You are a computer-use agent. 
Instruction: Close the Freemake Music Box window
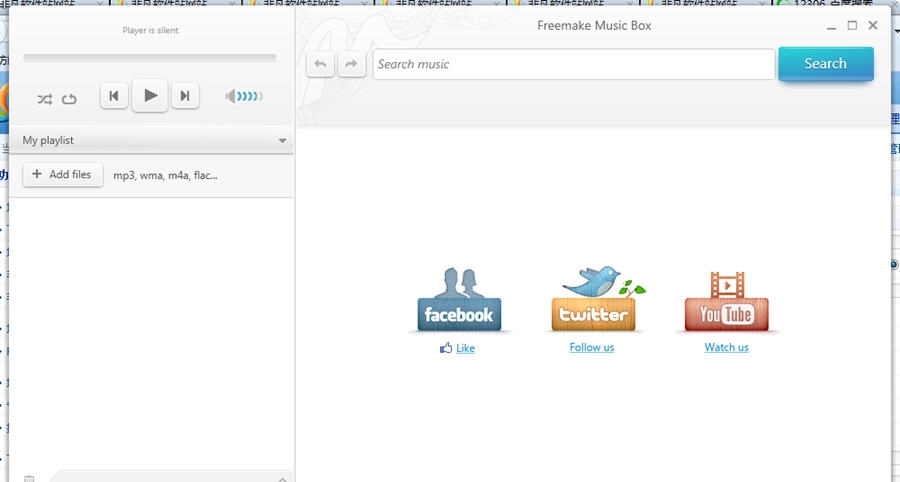point(873,25)
